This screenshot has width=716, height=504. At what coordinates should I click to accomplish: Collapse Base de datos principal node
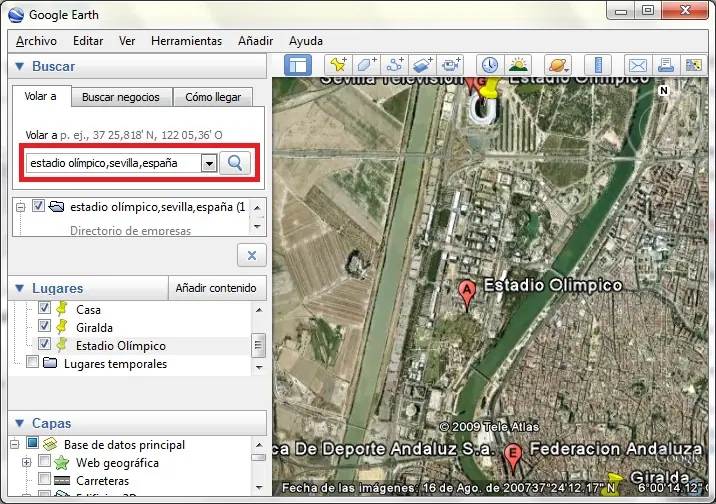pyautogui.click(x=15, y=444)
